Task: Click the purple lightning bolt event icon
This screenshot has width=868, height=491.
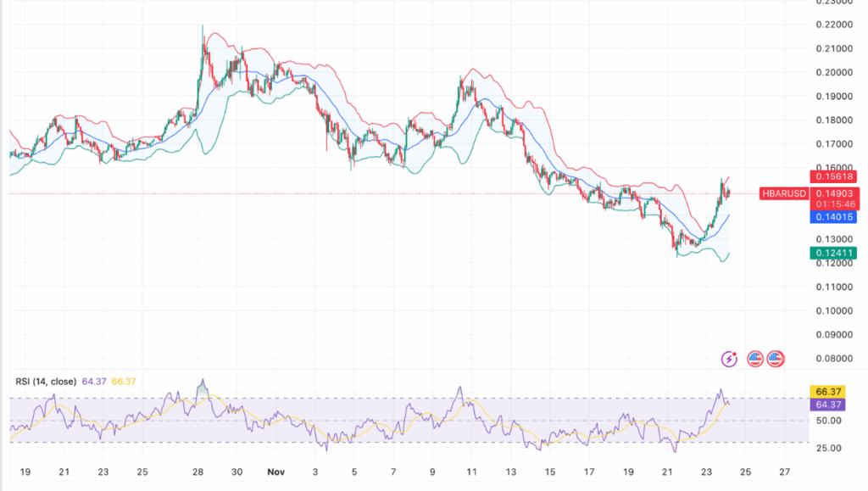Action: (x=729, y=359)
